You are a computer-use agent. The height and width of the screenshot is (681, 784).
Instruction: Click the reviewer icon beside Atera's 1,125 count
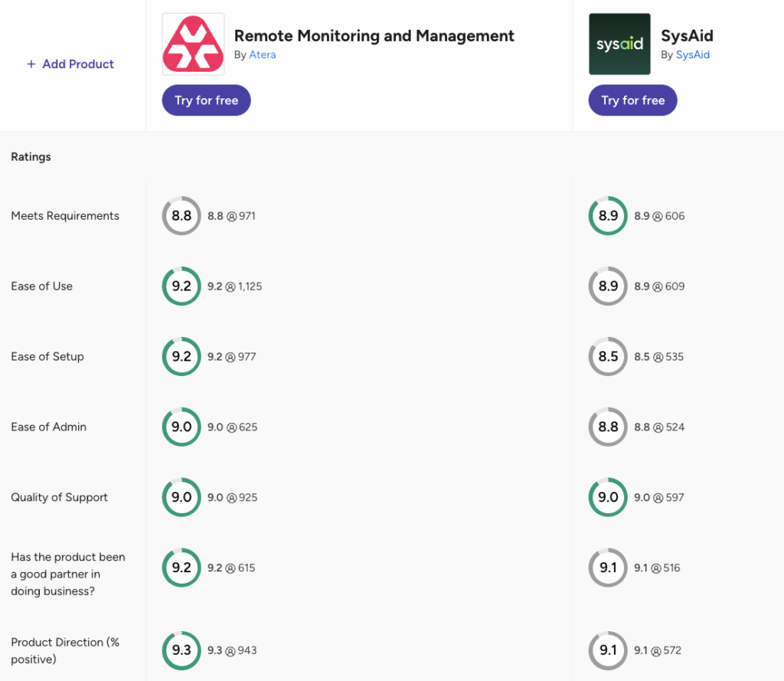point(230,287)
